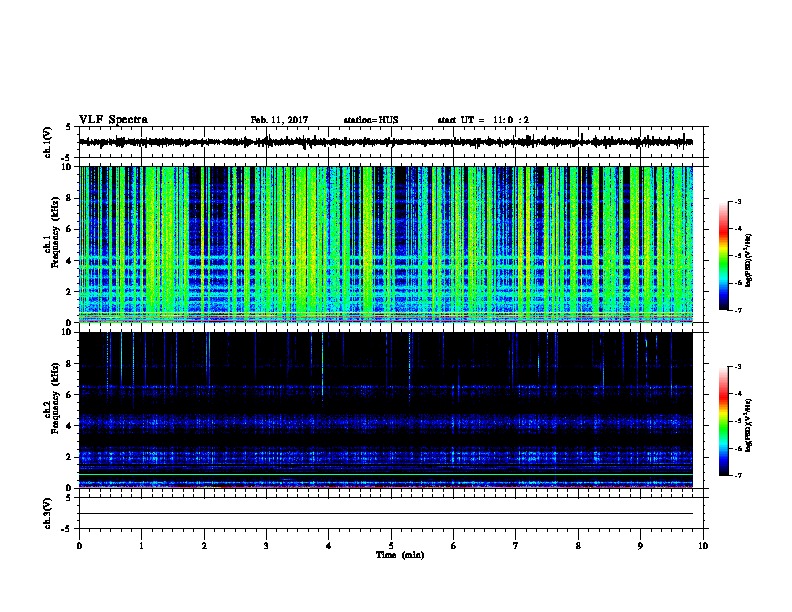Image resolution: width=792 pixels, height=612 pixels.
Task: Click the "-7" label on ch.2 color bar
Action: coord(737,475)
